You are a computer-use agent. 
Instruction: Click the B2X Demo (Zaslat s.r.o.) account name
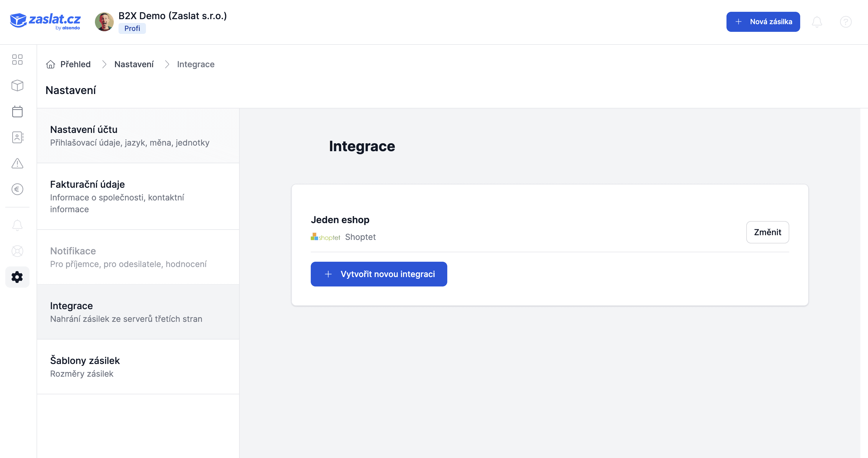172,16
